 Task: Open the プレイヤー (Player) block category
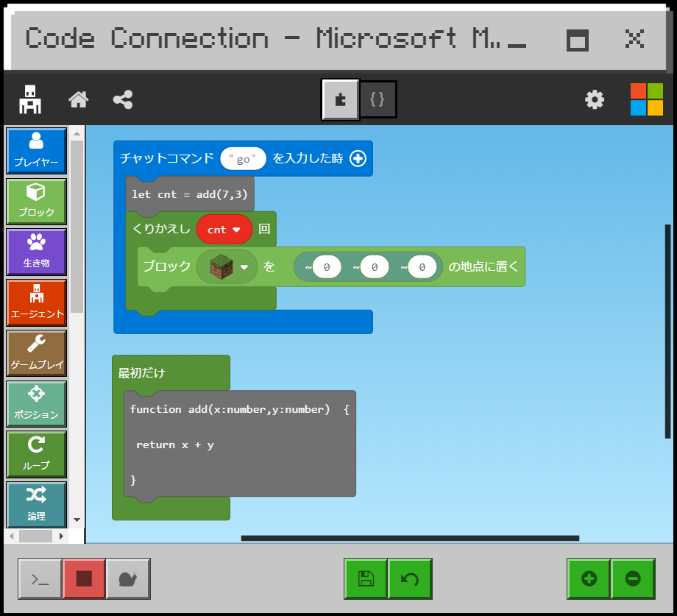[36, 150]
